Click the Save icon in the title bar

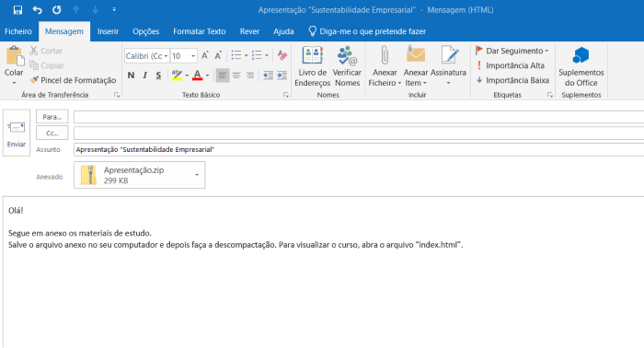pyautogui.click(x=17, y=10)
